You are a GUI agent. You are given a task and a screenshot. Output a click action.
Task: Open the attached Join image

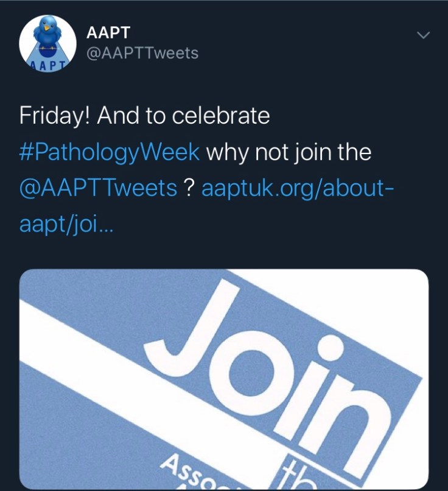224,379
